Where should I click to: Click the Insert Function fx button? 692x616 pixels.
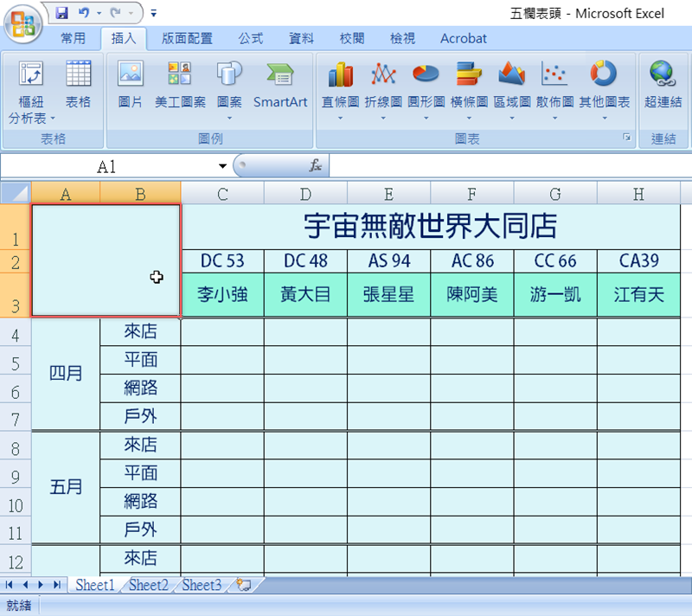316,166
